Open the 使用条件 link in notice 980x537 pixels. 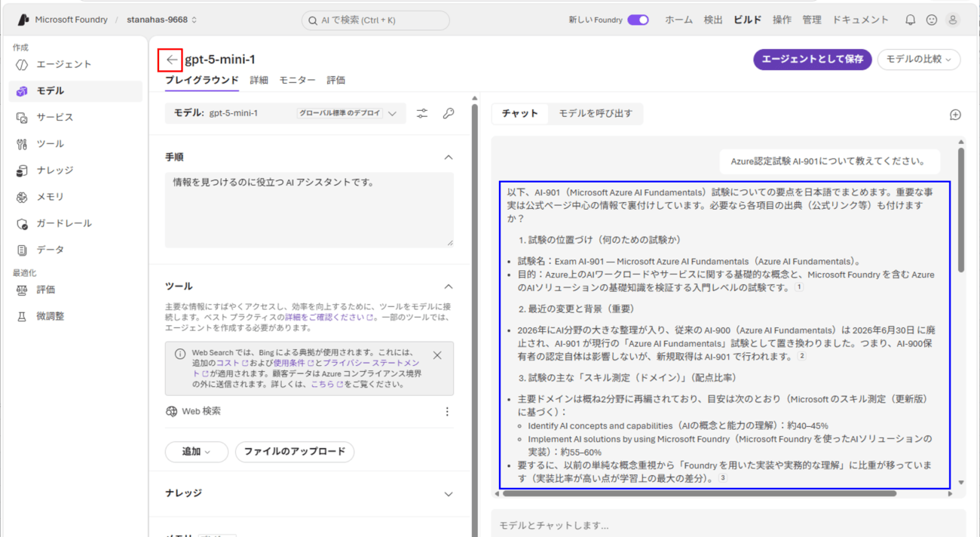click(x=292, y=363)
